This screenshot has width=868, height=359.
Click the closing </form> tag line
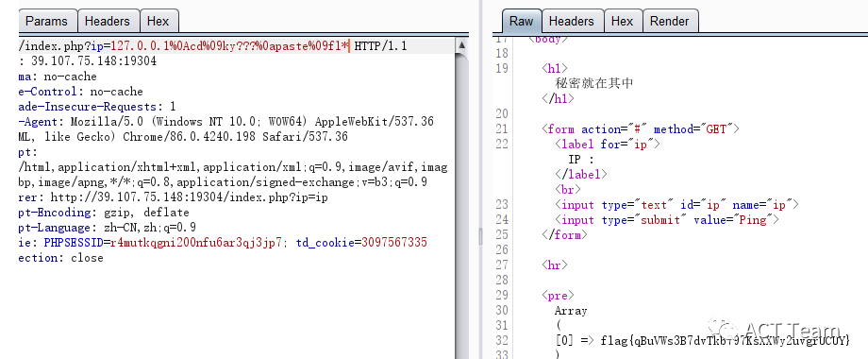[x=564, y=235]
